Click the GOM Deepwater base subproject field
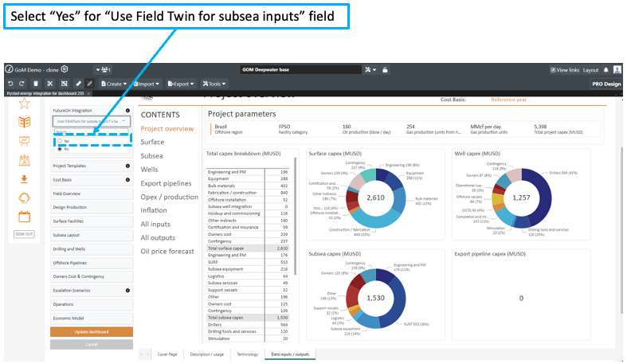 point(300,69)
